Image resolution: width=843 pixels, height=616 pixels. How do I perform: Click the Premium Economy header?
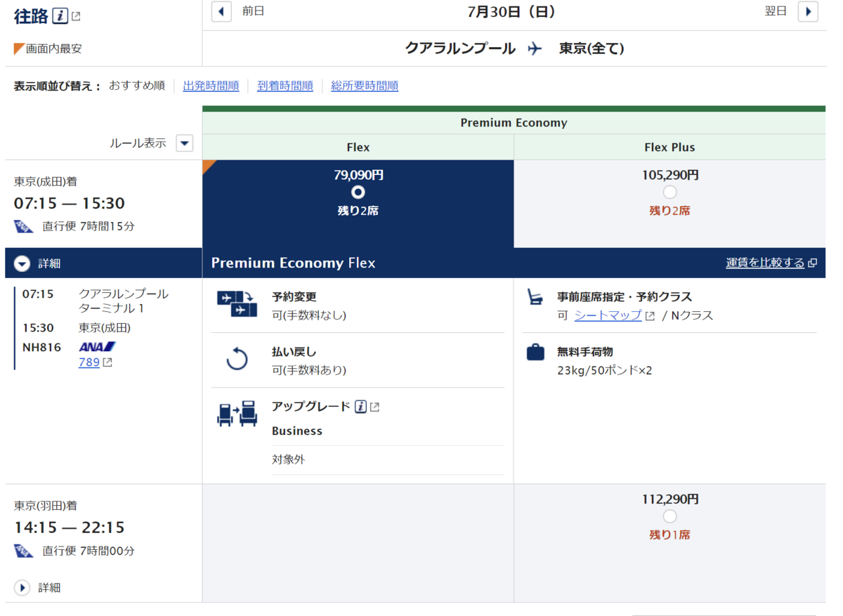point(514,123)
